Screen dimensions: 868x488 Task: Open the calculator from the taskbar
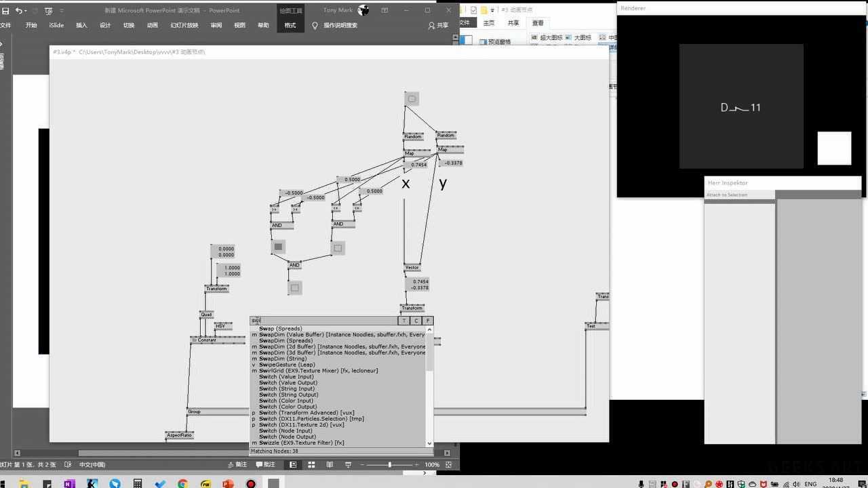pos(137,484)
